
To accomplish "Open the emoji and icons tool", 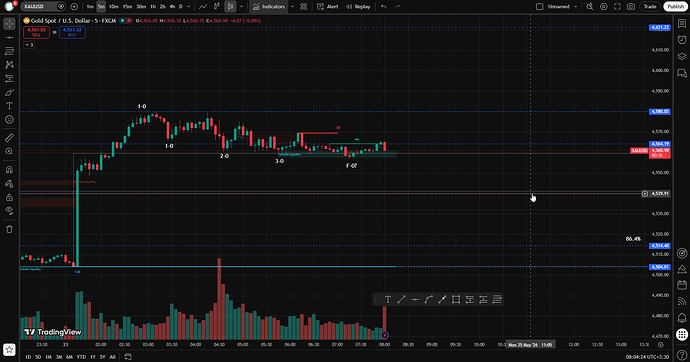I will point(9,120).
